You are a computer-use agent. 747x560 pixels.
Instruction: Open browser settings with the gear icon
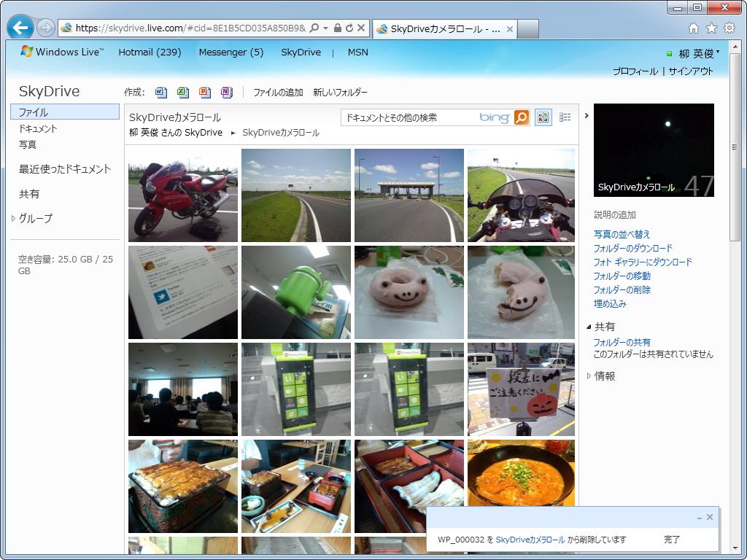click(x=729, y=28)
